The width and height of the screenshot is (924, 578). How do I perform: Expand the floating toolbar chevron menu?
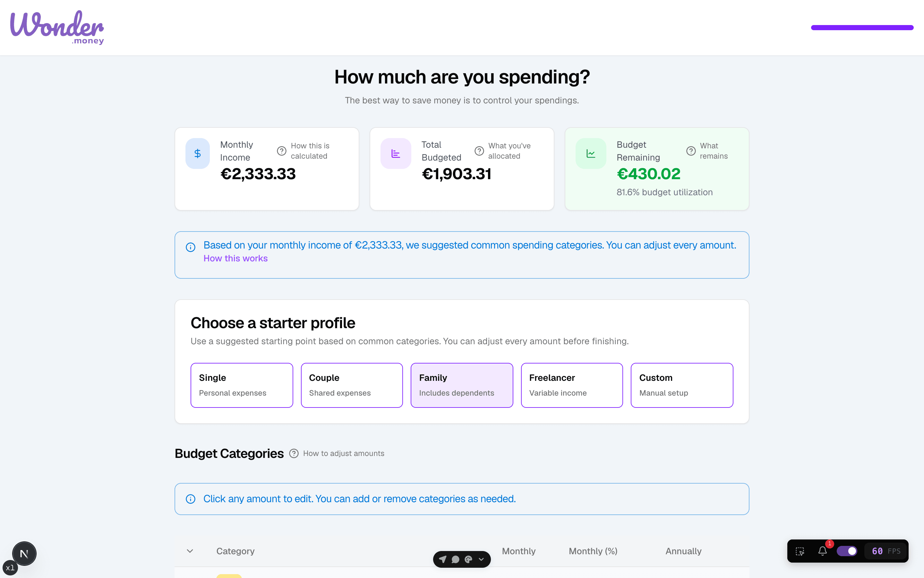(482, 559)
